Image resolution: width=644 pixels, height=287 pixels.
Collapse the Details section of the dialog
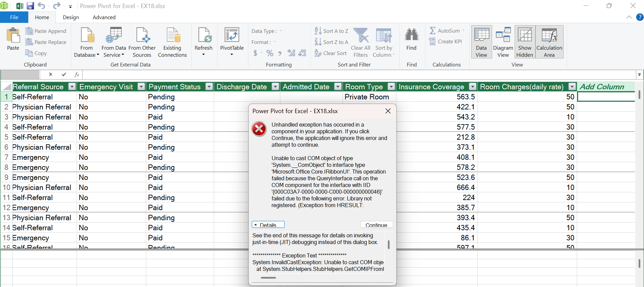tap(268, 225)
